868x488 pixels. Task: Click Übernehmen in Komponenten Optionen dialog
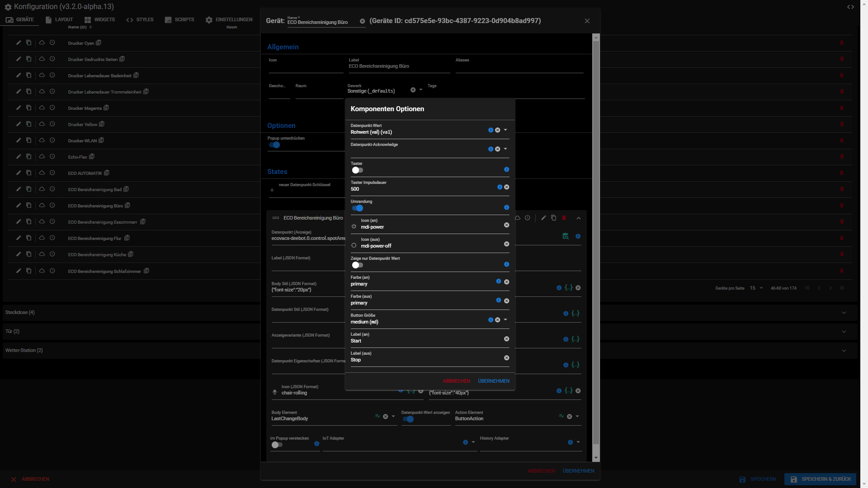pos(494,381)
